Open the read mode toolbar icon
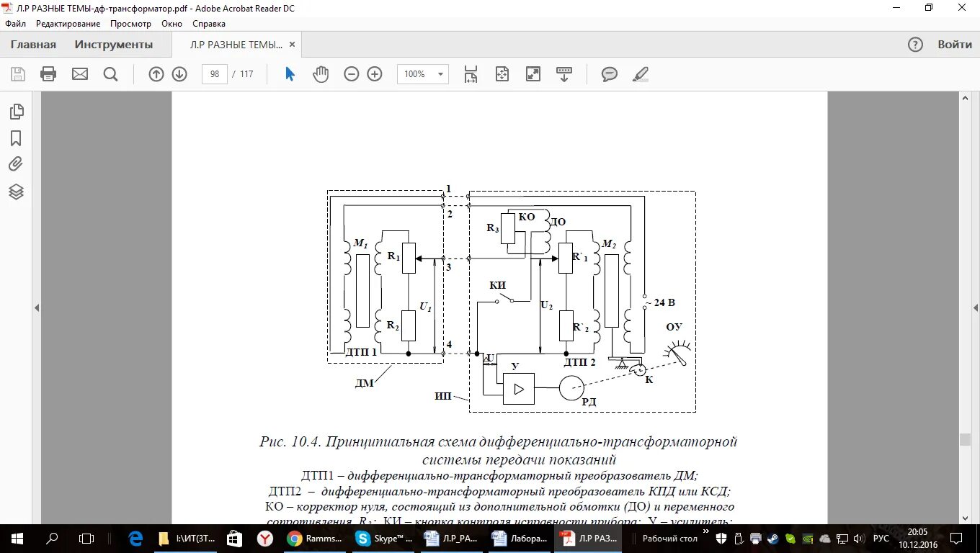The image size is (980, 553). (564, 74)
